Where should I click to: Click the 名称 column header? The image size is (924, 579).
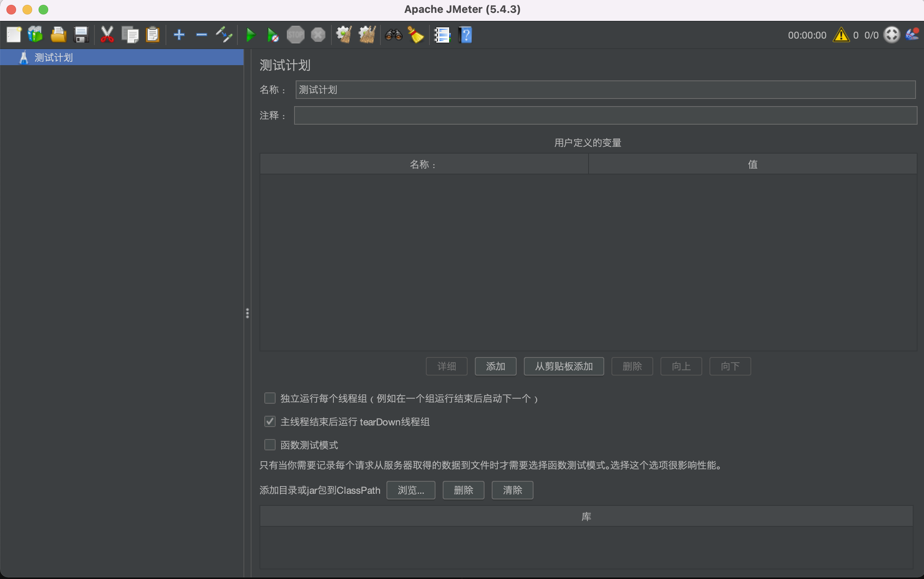point(424,164)
